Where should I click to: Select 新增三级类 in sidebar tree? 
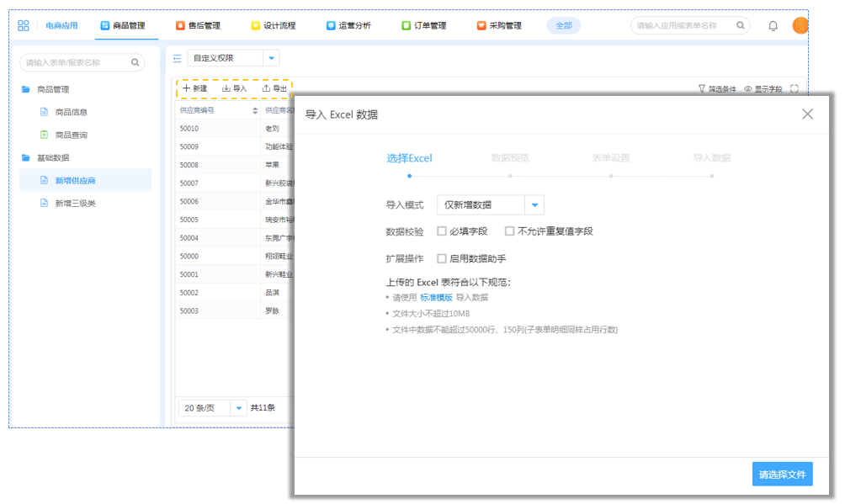[x=75, y=203]
